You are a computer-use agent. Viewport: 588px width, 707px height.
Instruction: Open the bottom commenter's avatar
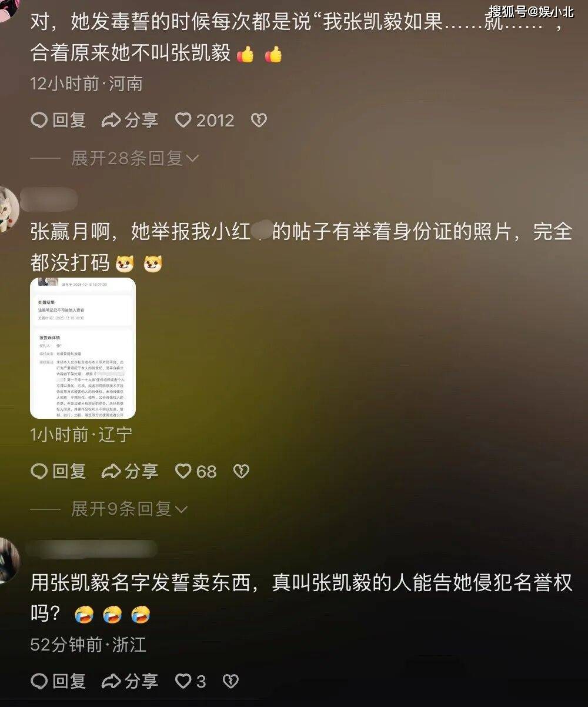8,560
